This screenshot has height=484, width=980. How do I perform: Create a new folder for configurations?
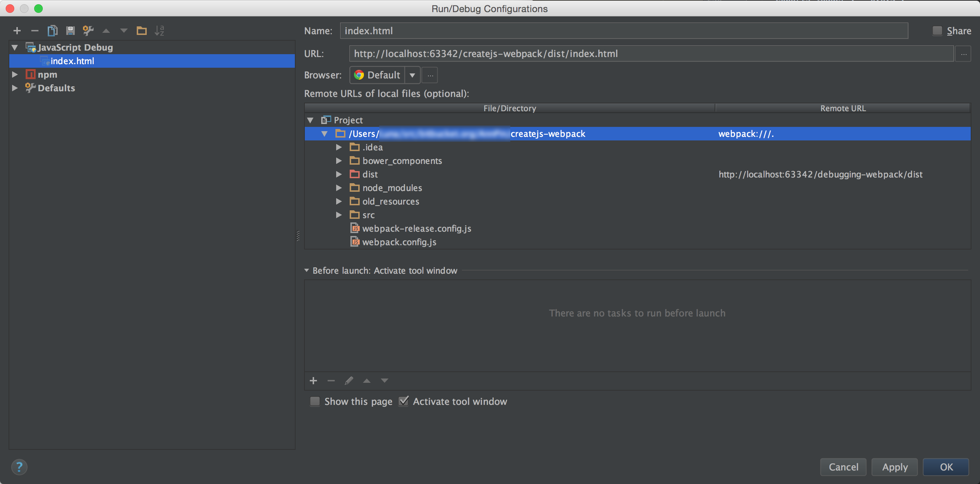[141, 30]
